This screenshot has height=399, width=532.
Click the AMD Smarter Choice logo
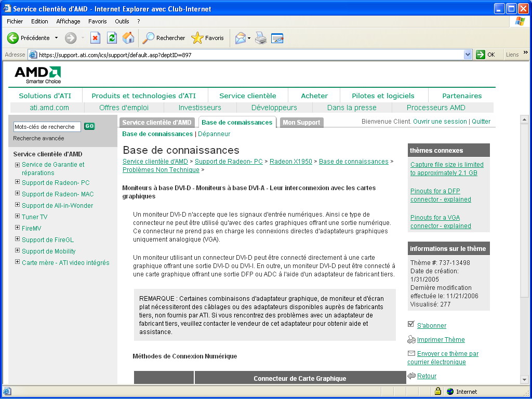coord(37,75)
